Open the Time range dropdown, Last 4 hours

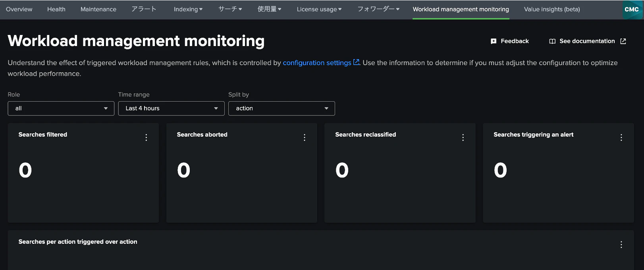pos(171,108)
